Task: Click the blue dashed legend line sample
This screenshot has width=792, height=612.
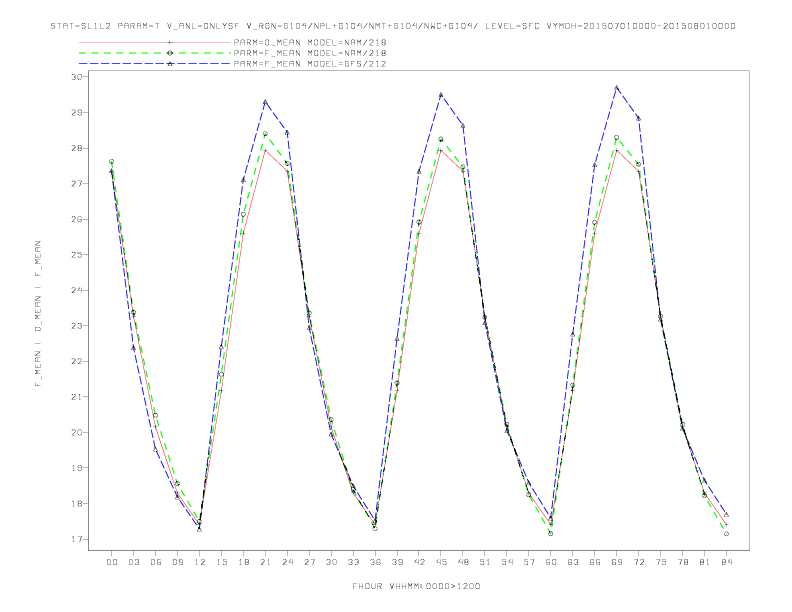Action: (x=155, y=64)
